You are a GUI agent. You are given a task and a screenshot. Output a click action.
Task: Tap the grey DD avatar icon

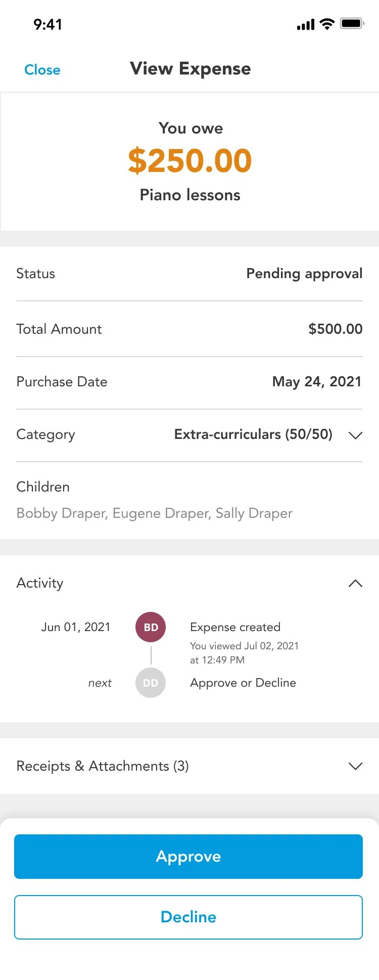[151, 683]
